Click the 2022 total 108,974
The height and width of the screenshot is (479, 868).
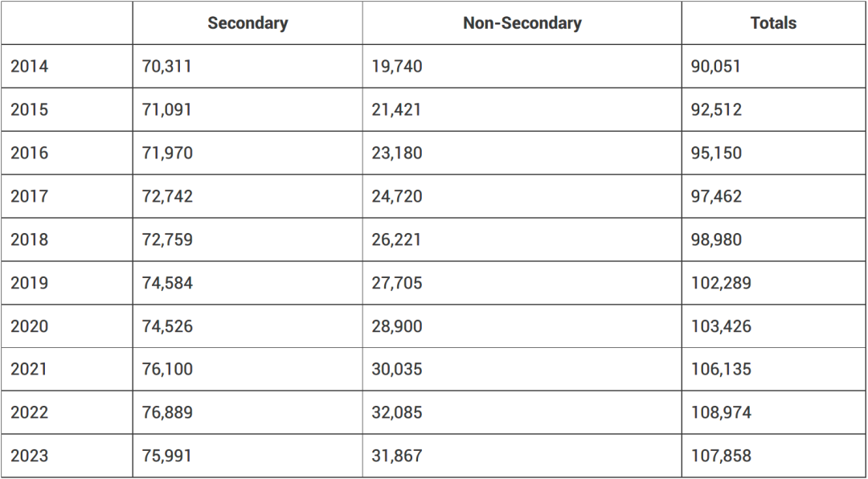coord(721,412)
